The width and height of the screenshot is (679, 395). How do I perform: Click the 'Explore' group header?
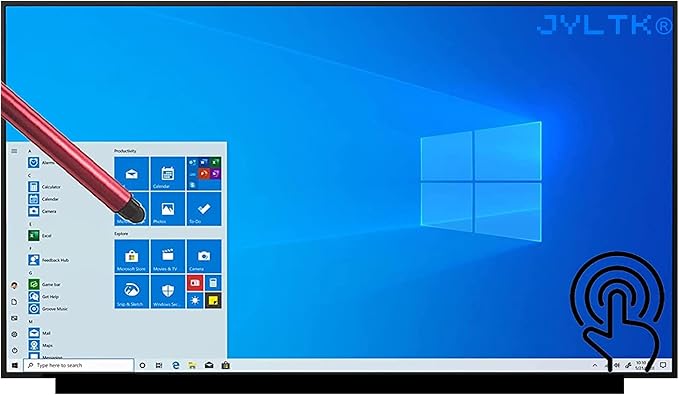121,233
